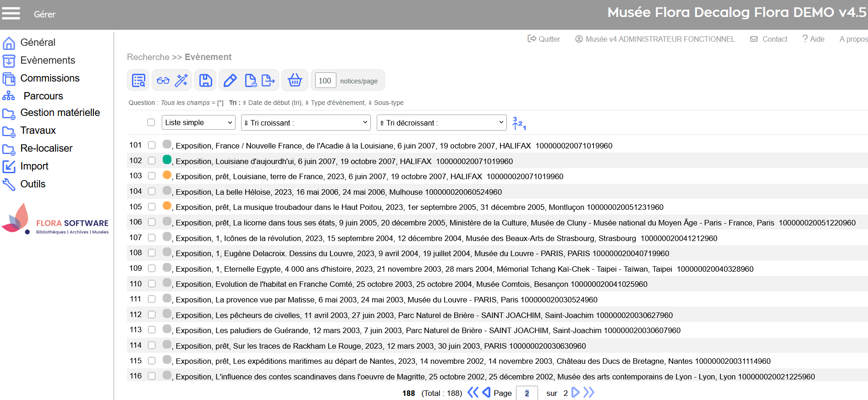Click the magic wand icon
Viewport: 868px width, 400px height.
pyautogui.click(x=181, y=81)
